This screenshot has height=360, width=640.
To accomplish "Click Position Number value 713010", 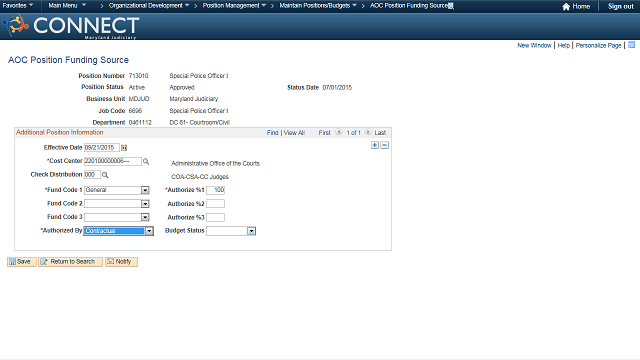I will pyautogui.click(x=138, y=76).
